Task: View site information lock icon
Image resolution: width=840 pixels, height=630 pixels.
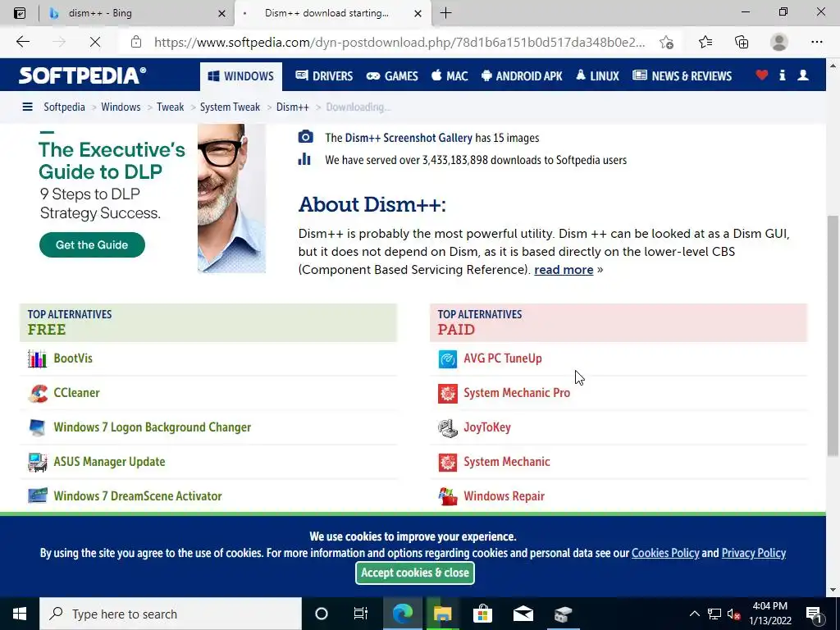Action: tap(136, 42)
